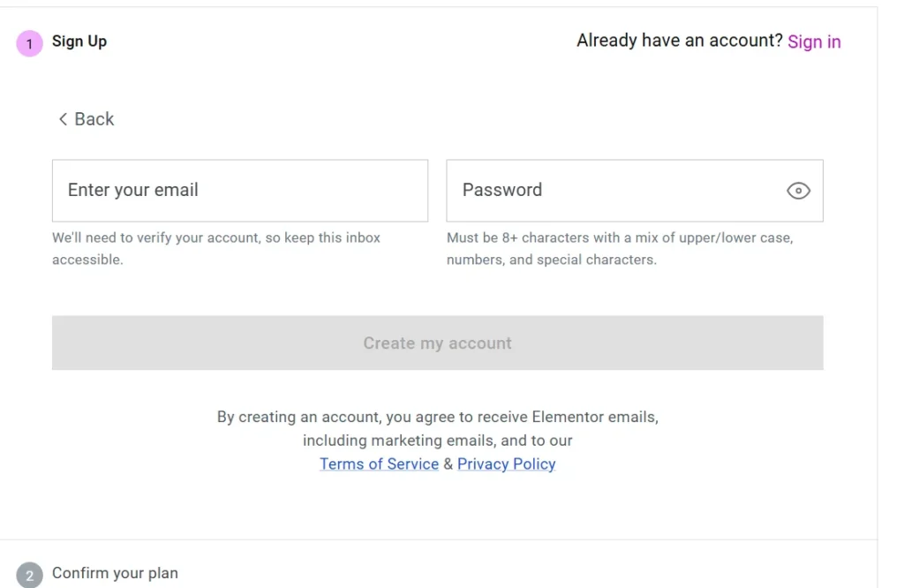Select the step 1 circle badge
904x588 pixels.
(29, 43)
